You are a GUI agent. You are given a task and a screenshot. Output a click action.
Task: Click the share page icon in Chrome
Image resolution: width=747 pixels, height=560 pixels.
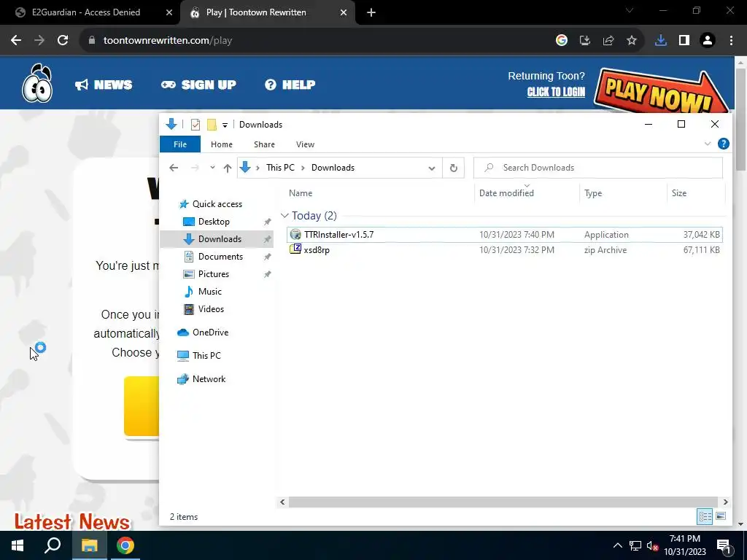[608, 41]
